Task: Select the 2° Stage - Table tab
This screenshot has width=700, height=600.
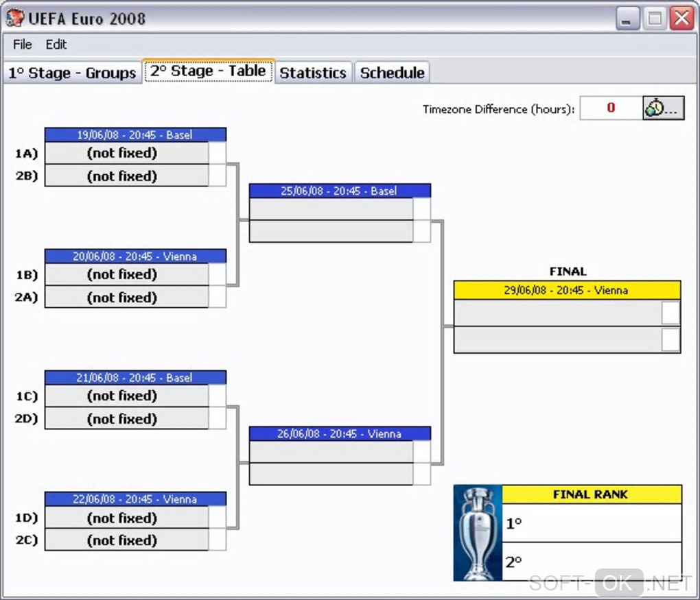Action: (x=208, y=71)
